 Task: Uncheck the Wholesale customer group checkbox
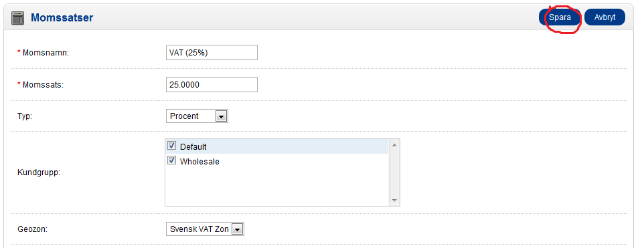coord(171,161)
